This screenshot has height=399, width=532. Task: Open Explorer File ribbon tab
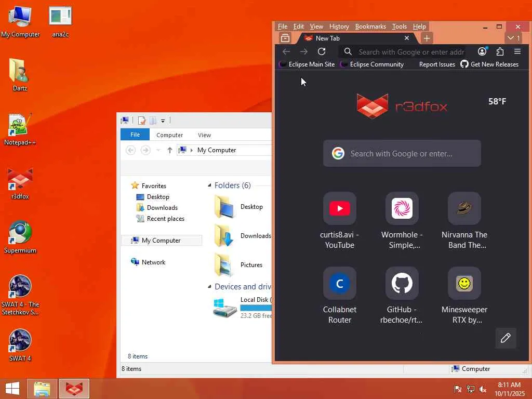[x=135, y=135]
